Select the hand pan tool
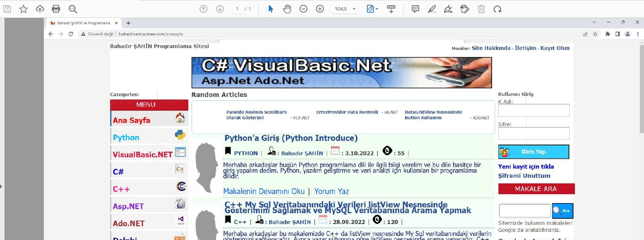This screenshot has height=240, width=644. [x=287, y=9]
